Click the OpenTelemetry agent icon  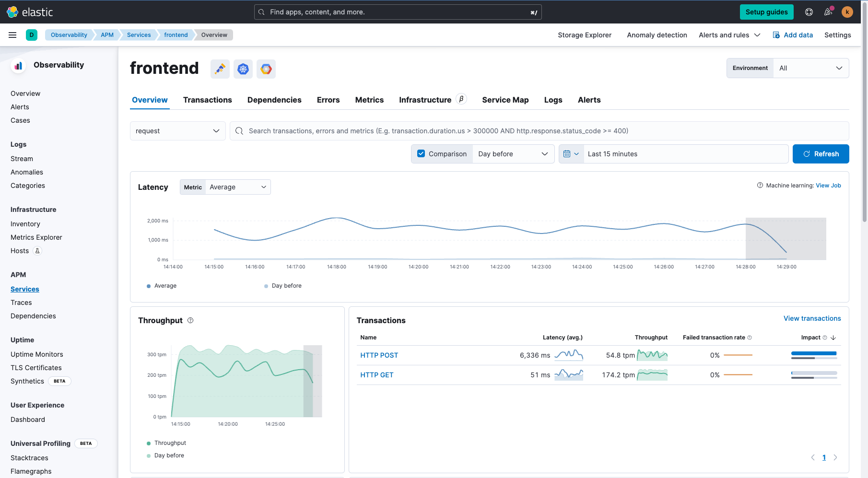coord(220,69)
